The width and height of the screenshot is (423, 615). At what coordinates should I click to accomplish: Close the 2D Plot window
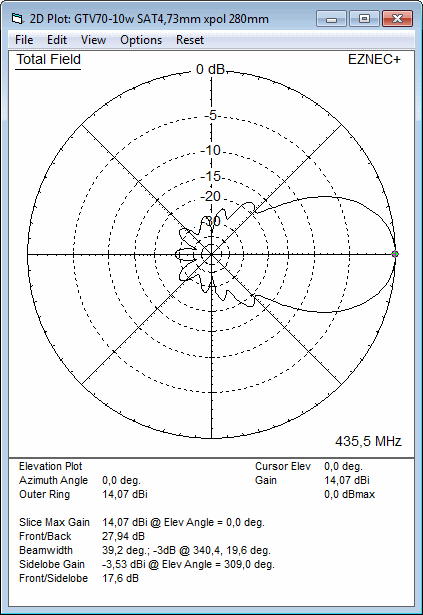(x=397, y=19)
